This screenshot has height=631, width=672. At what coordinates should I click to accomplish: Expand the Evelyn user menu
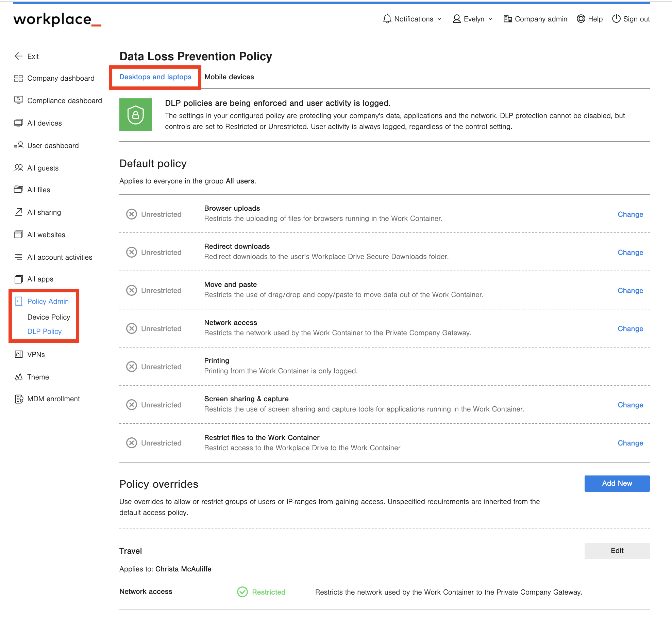point(472,19)
